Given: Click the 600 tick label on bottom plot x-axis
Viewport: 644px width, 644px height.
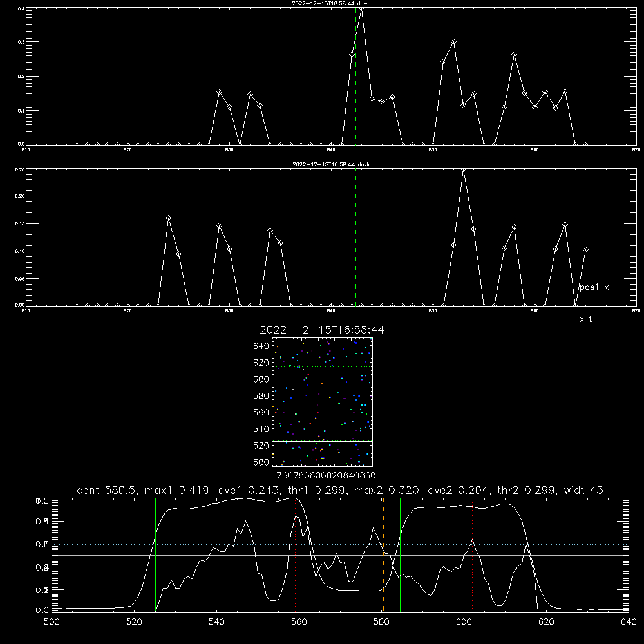Looking at the screenshot, I should 464,622.
